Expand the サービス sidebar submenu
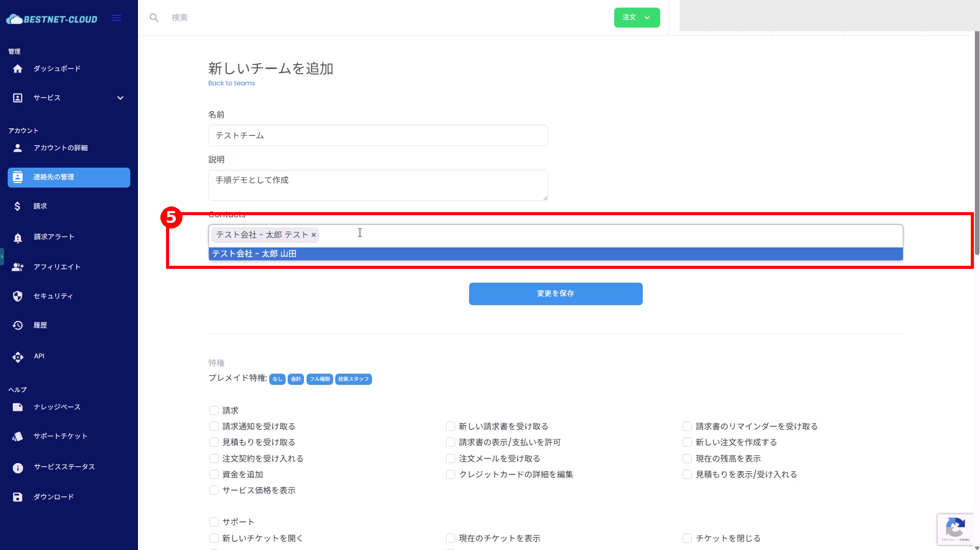Image resolution: width=980 pixels, height=550 pixels. (x=120, y=98)
